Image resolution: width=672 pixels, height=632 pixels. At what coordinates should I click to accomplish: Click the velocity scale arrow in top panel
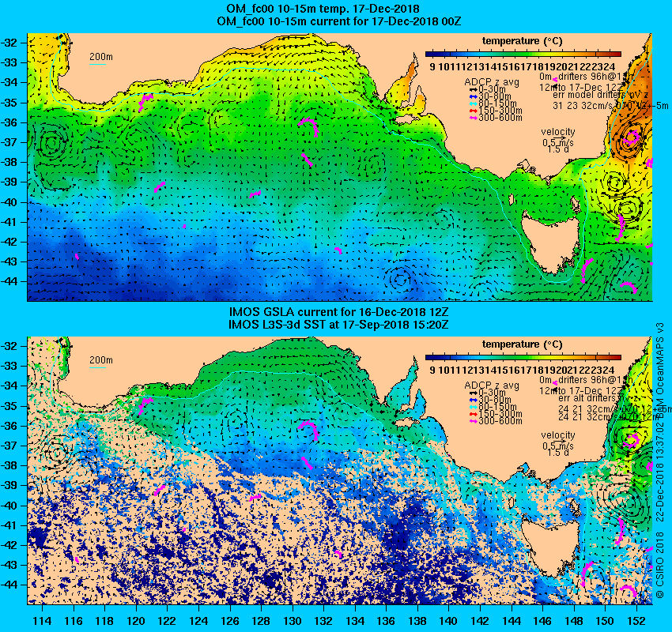559,138
